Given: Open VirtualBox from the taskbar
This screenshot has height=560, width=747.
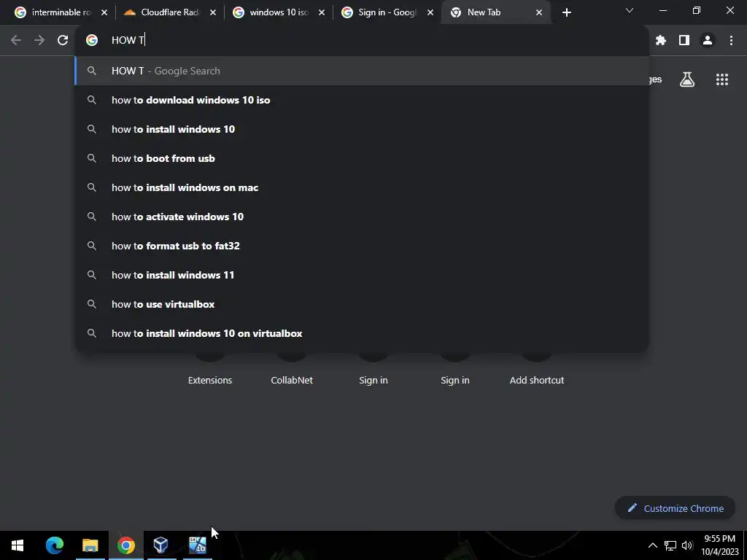Looking at the screenshot, I should point(161,545).
